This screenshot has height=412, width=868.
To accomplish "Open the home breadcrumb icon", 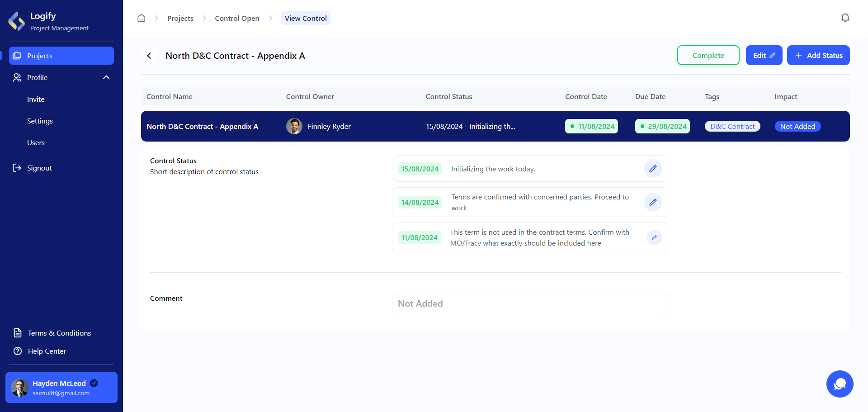I will [142, 18].
